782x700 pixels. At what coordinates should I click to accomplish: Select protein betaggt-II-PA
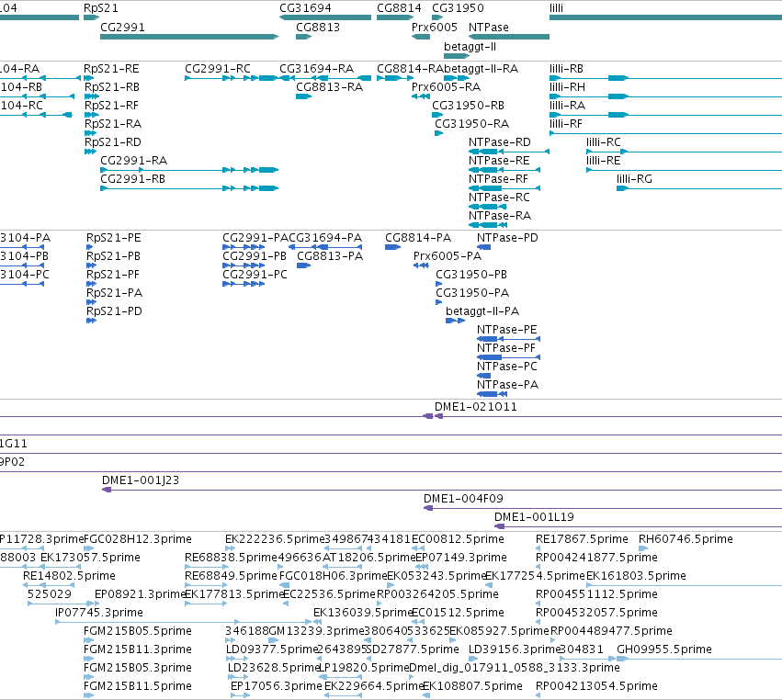click(x=482, y=311)
